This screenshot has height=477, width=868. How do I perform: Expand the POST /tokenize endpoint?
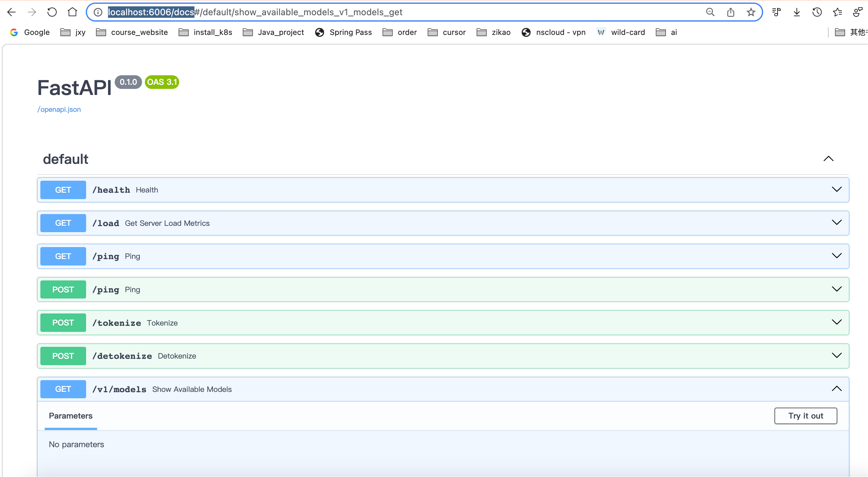coord(837,322)
